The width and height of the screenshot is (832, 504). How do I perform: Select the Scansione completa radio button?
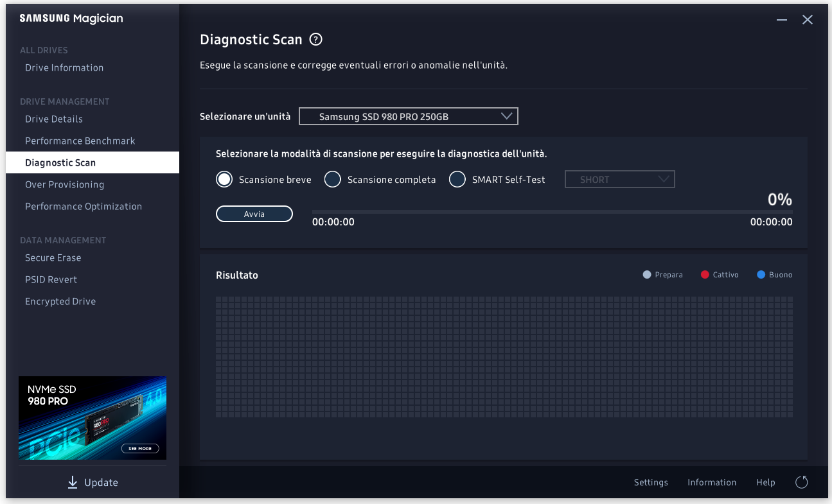332,180
